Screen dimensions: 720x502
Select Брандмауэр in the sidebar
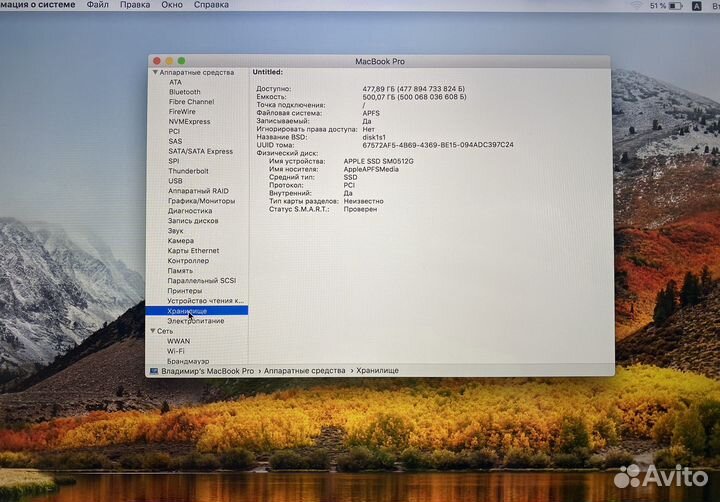point(188,361)
